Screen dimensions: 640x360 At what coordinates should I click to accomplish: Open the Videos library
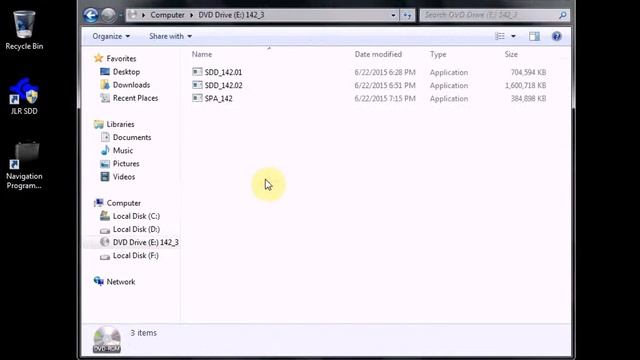pos(124,177)
